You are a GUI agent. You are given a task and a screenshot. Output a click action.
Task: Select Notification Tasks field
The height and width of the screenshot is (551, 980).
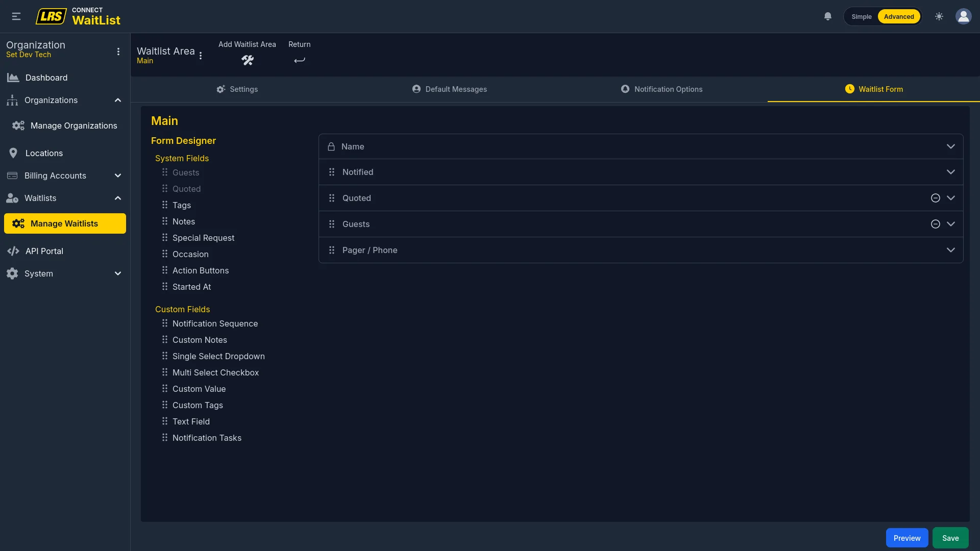207,438
